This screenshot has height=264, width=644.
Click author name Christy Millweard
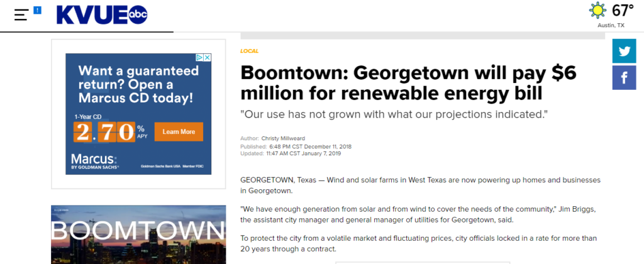tap(288, 138)
